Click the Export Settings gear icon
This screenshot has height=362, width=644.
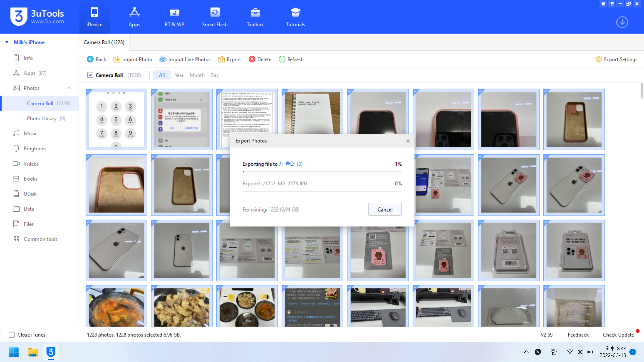point(598,59)
